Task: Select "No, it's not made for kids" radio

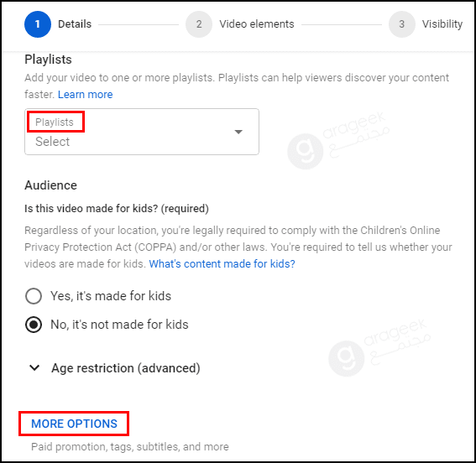Action: tap(34, 325)
